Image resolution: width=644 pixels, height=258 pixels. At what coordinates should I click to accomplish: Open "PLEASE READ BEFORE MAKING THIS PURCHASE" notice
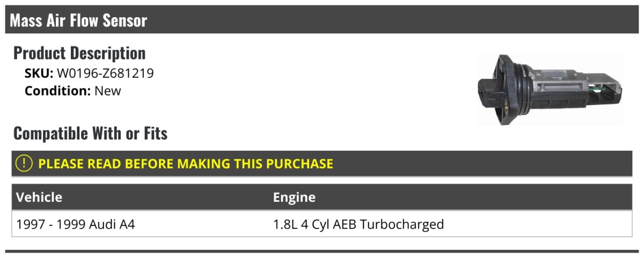click(186, 164)
